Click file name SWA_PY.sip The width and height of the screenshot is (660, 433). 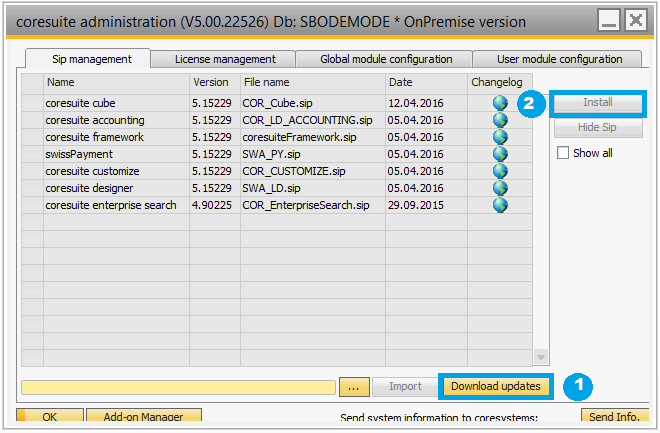tap(271, 154)
